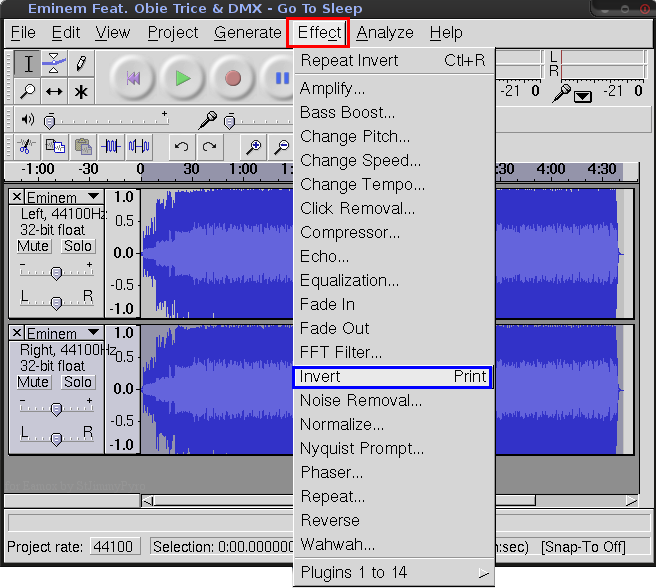Click the Copy icon in edit toolbar
The height and width of the screenshot is (588, 656).
coord(55,146)
